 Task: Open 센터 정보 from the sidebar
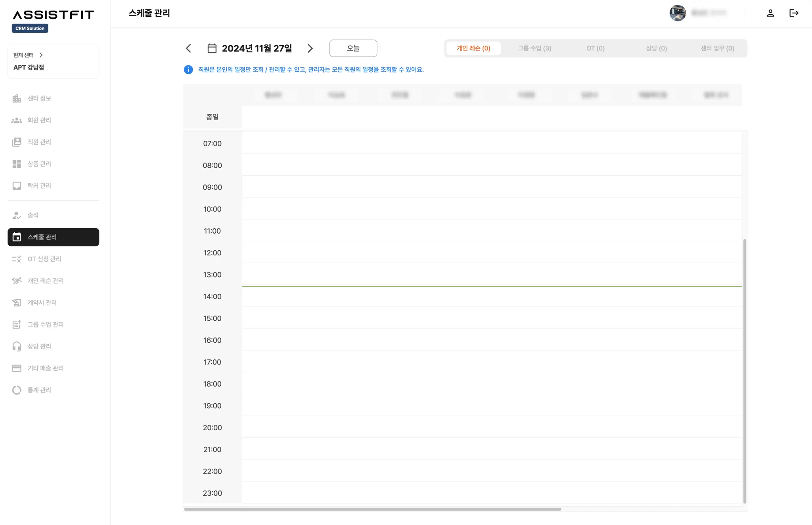[x=39, y=98]
